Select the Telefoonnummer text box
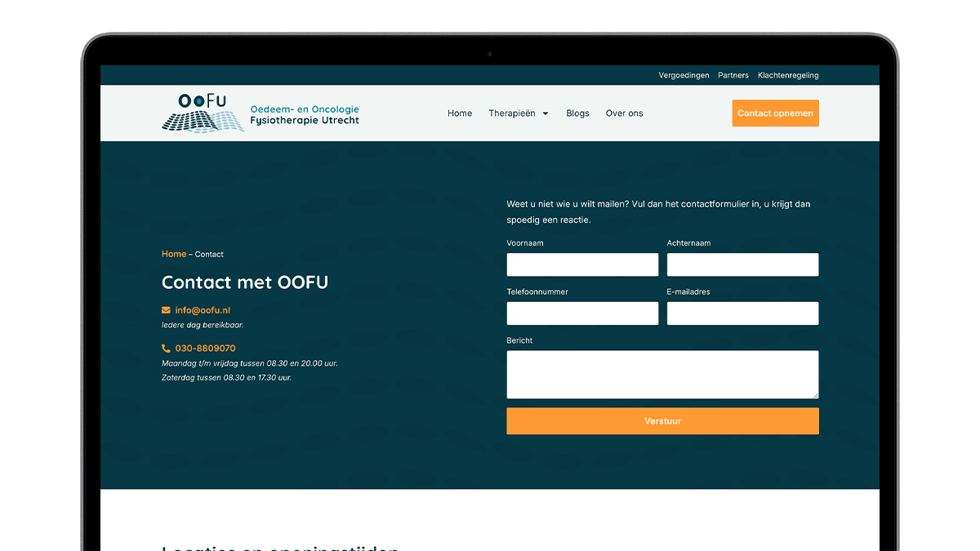 tap(582, 313)
